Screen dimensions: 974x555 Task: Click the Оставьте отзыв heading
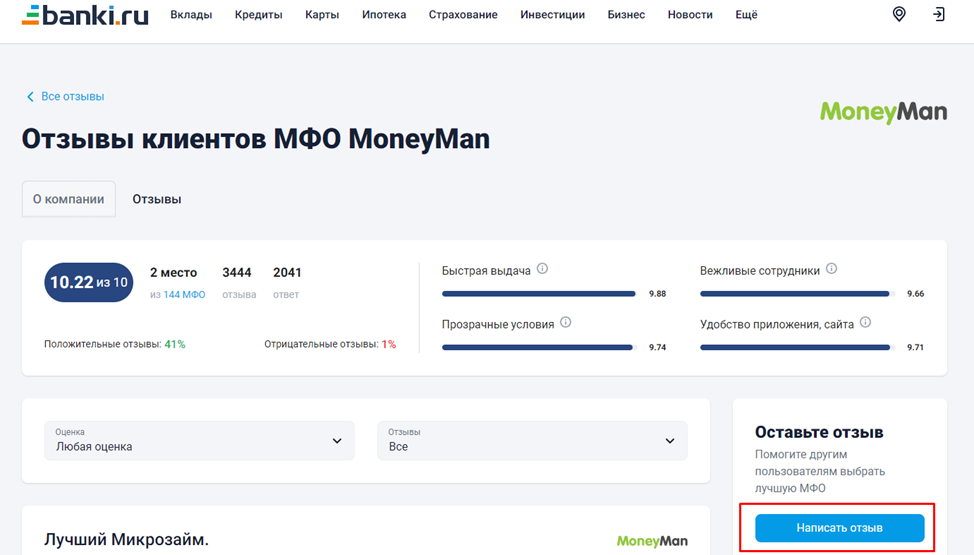pyautogui.click(x=819, y=432)
